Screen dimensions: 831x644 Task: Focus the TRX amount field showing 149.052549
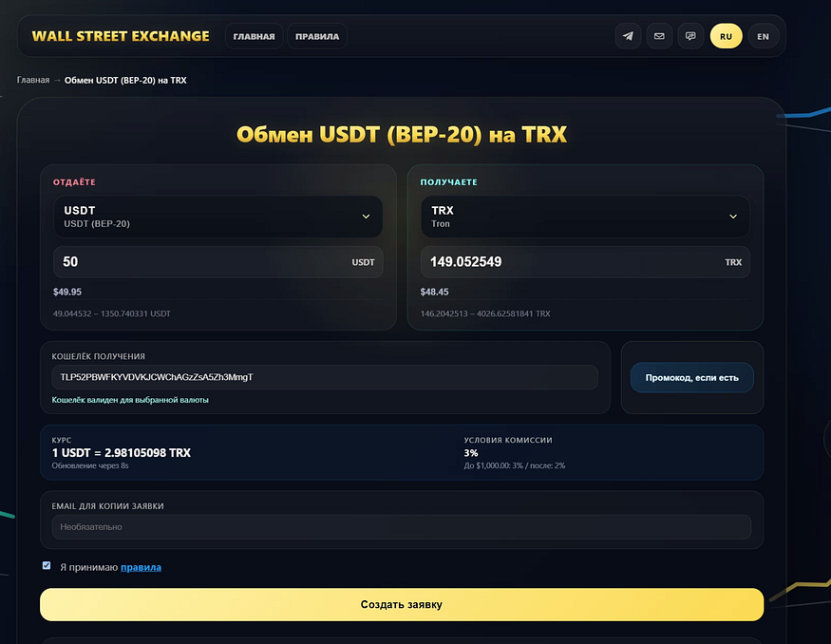click(x=585, y=262)
